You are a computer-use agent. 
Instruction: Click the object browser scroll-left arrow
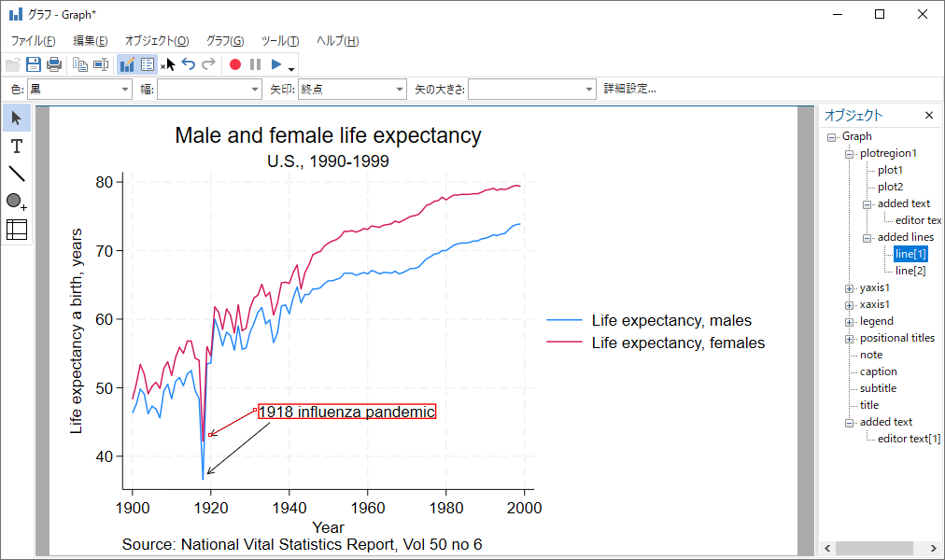point(827,548)
